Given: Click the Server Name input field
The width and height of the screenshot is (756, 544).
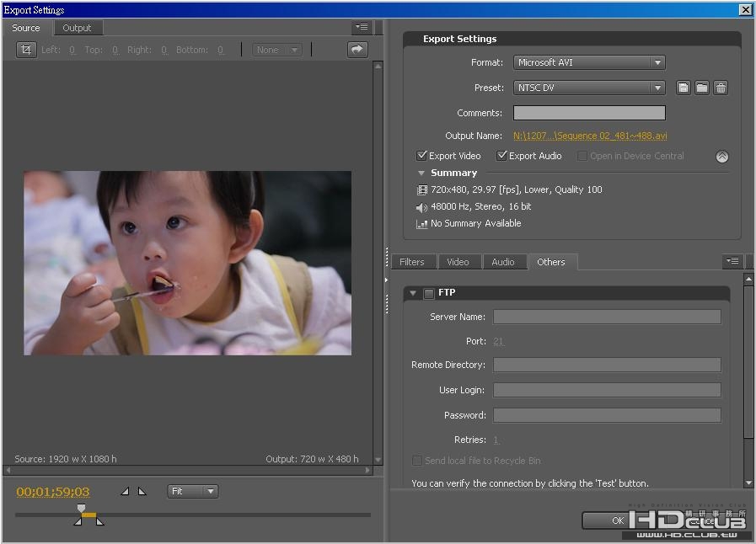Looking at the screenshot, I should (607, 317).
